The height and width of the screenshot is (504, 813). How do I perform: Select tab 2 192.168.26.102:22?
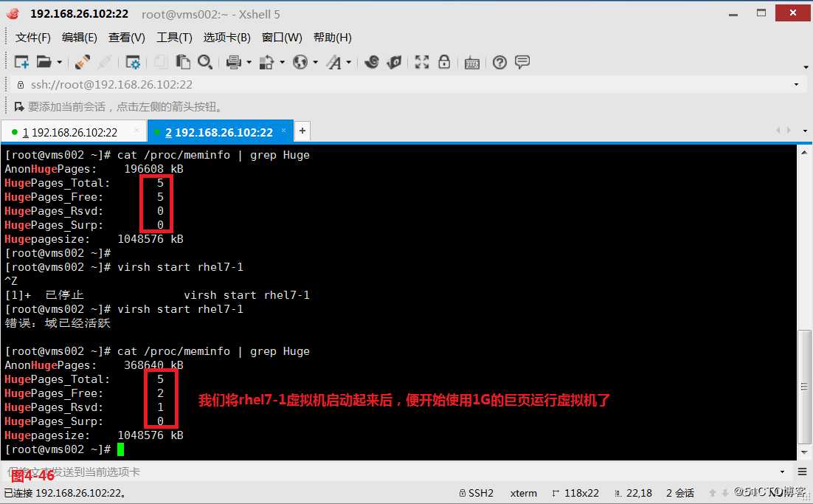[x=219, y=132]
